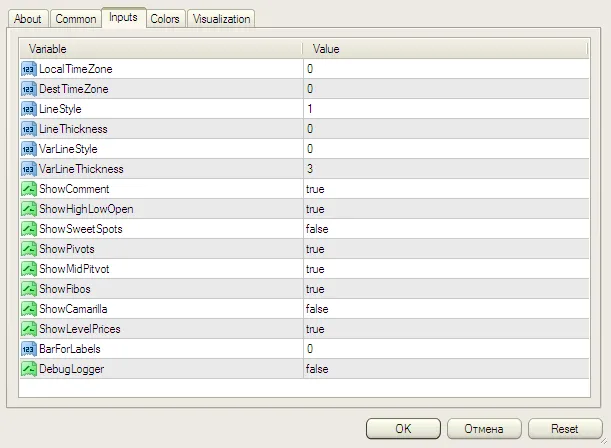Select the ShowSweetSpots boolean type icon
611x448 pixels.
point(28,229)
